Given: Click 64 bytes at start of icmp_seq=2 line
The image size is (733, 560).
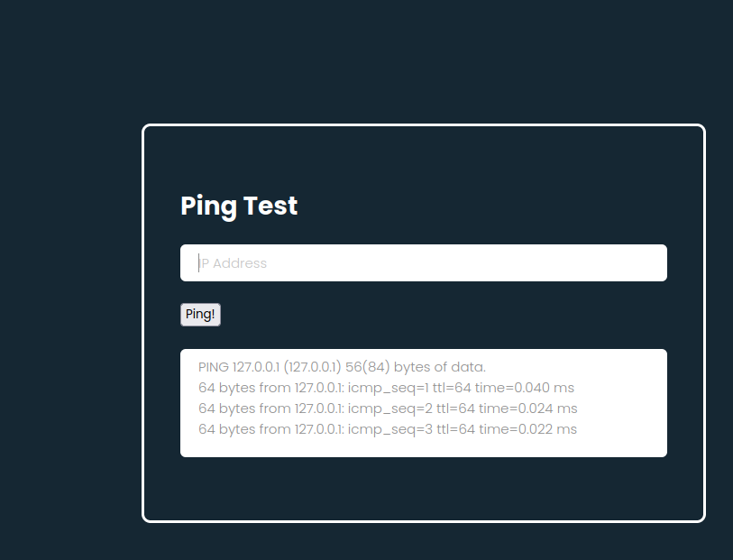Looking at the screenshot, I should click(x=226, y=409).
